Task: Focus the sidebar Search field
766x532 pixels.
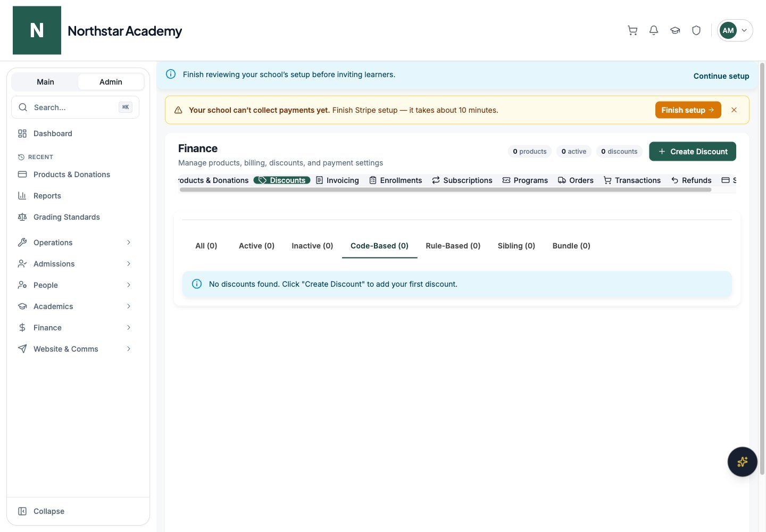Action: coord(75,107)
